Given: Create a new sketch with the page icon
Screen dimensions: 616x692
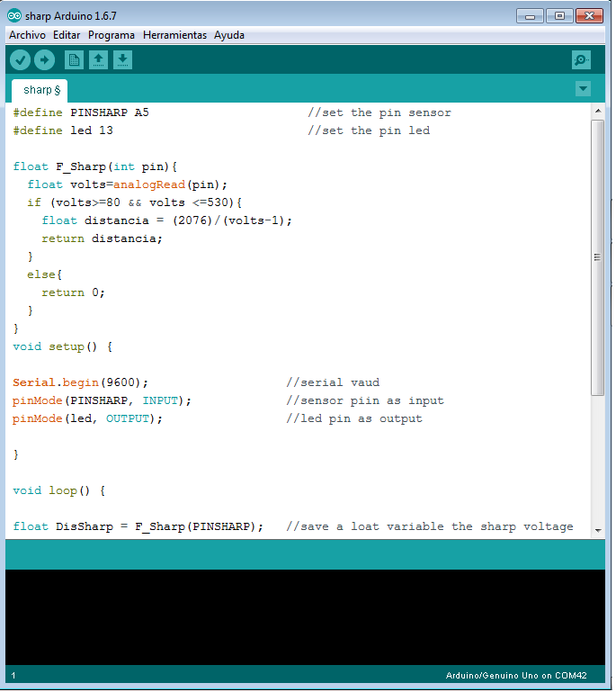Looking at the screenshot, I should [74, 60].
